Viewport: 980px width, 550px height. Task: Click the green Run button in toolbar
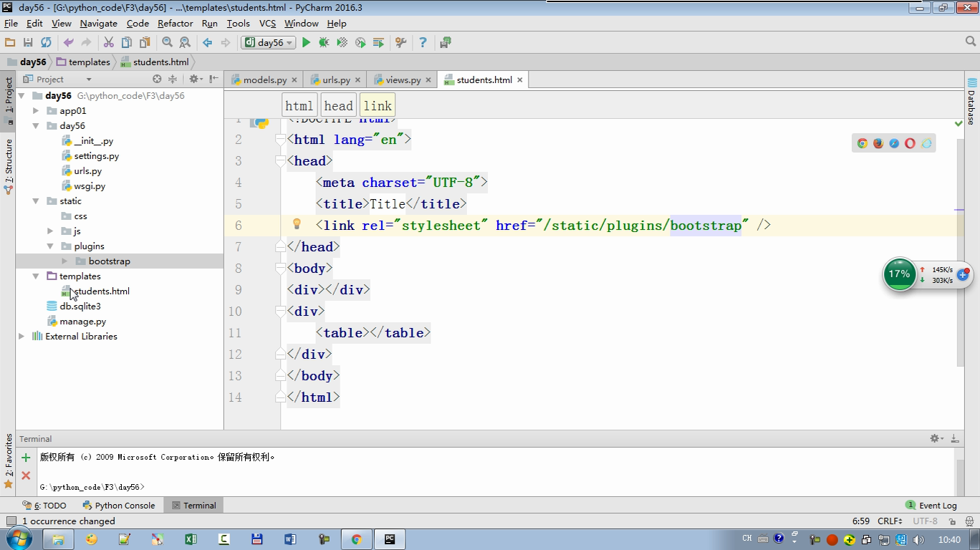(306, 43)
